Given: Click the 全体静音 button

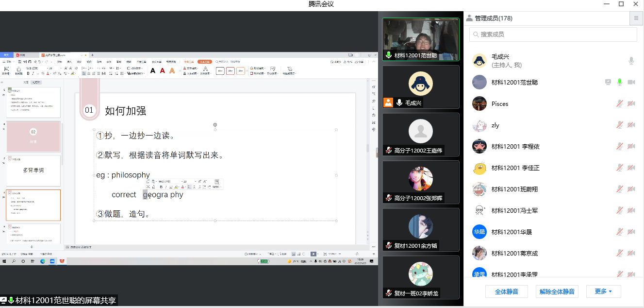Looking at the screenshot, I should (x=507, y=291).
